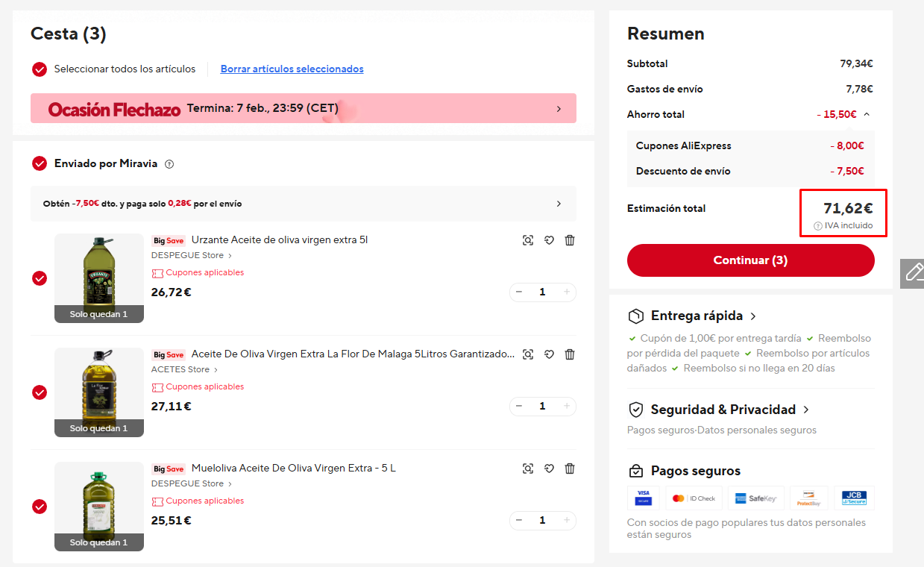Deselect La Flor De Malaga item checkbox
Screen dimensions: 924x567
pyautogui.click(x=40, y=392)
